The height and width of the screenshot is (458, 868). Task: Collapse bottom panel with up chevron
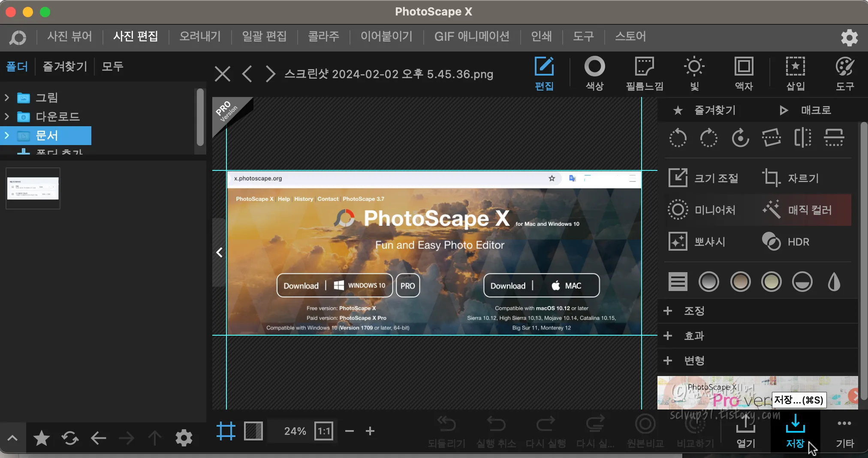click(x=12, y=438)
